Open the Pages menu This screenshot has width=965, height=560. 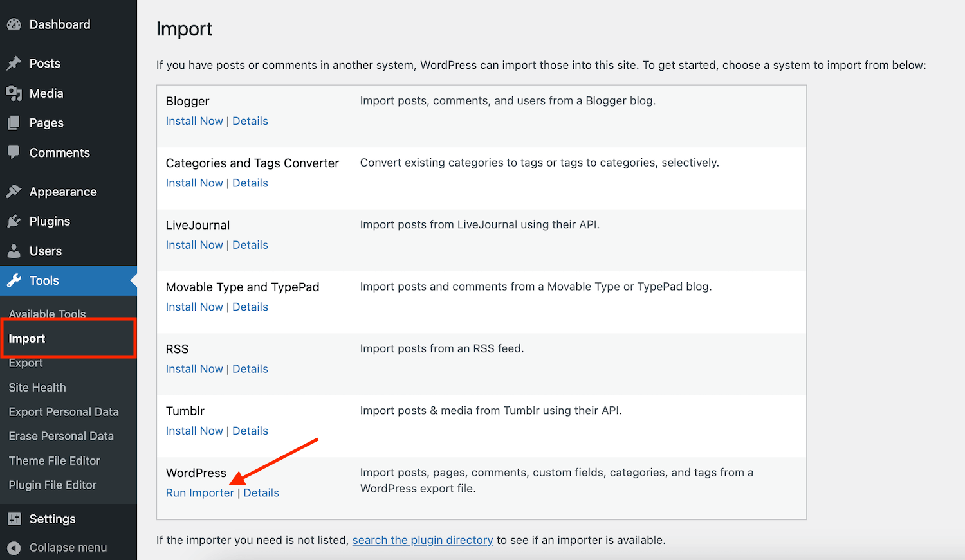coord(46,123)
